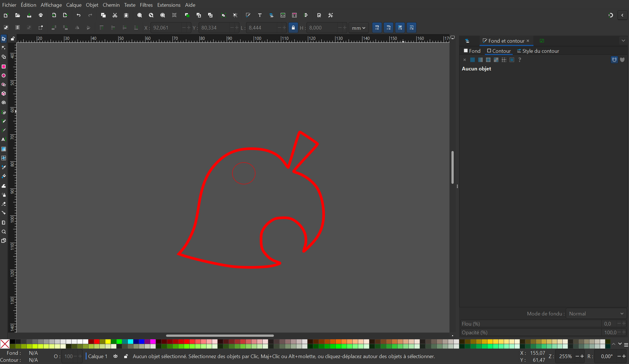Open the mm units dropdown

pos(358,28)
